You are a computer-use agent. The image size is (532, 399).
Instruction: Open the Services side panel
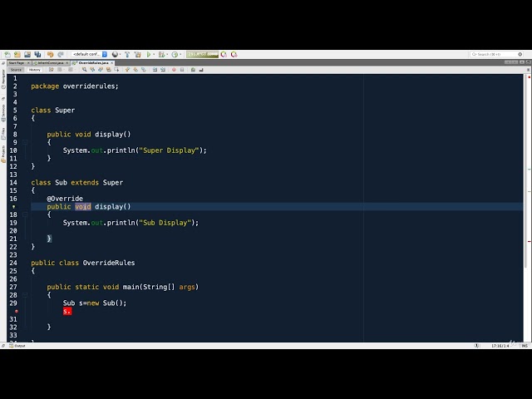pyautogui.click(x=3, y=112)
